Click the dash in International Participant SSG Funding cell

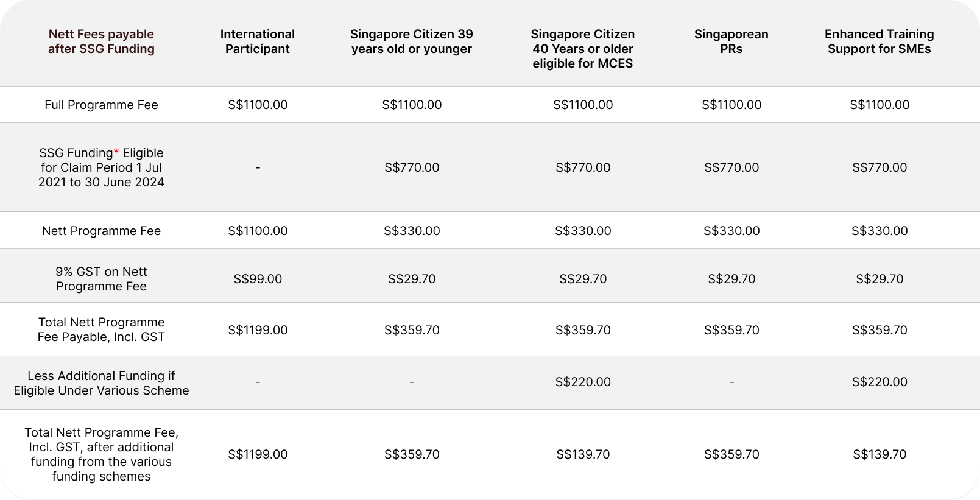(258, 167)
